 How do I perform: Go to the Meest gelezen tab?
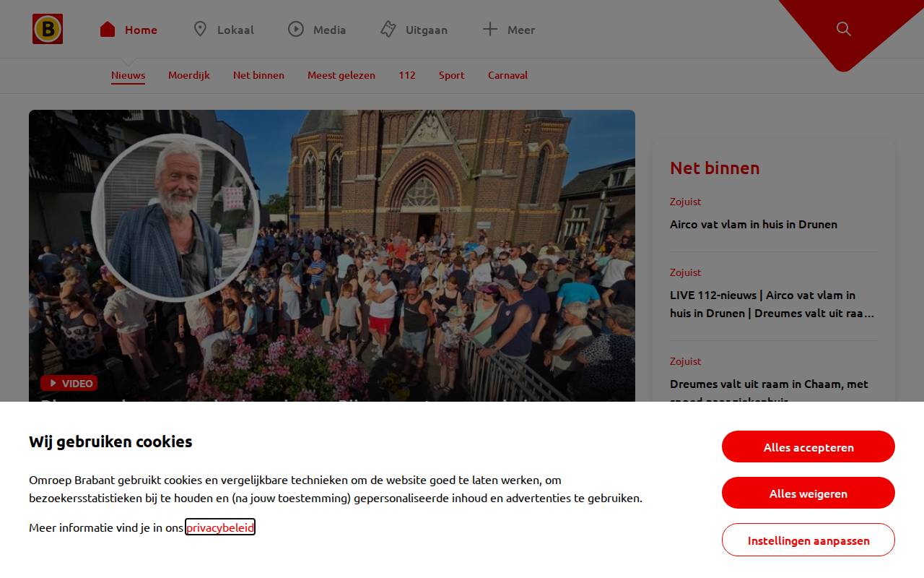click(341, 75)
